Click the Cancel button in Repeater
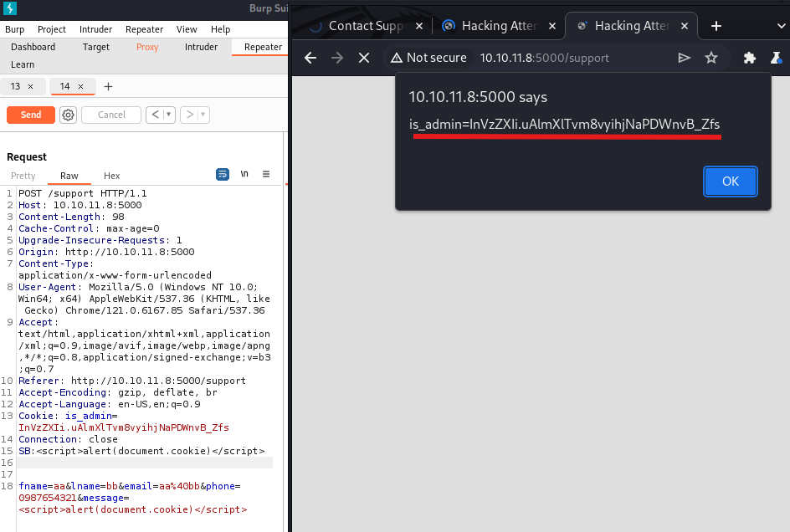 tap(111, 115)
